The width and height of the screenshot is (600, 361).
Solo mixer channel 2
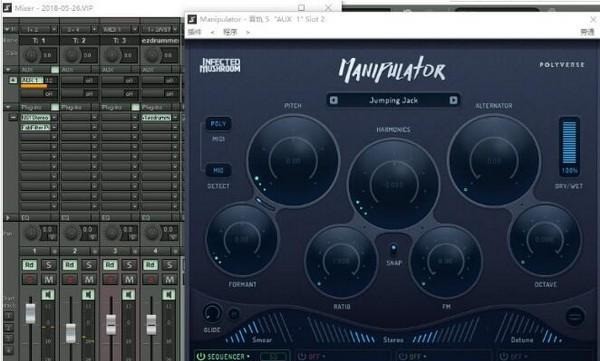89,265
